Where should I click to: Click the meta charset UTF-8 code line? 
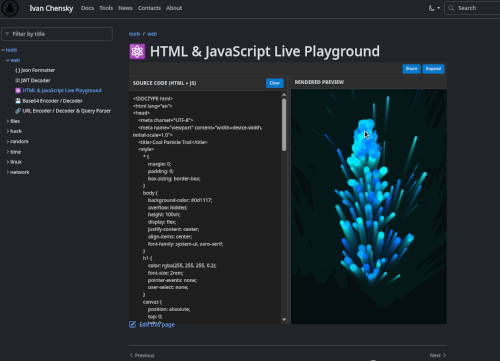click(x=165, y=120)
